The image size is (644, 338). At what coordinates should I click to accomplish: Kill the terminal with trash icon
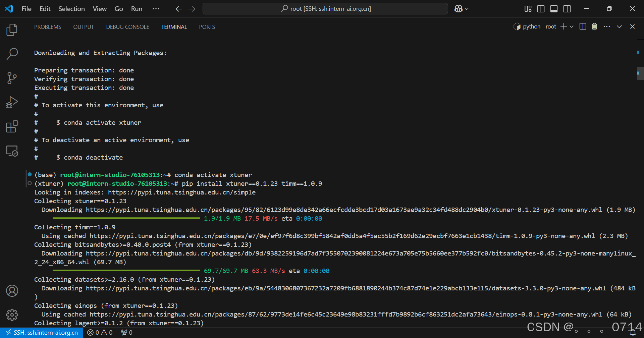click(x=594, y=26)
